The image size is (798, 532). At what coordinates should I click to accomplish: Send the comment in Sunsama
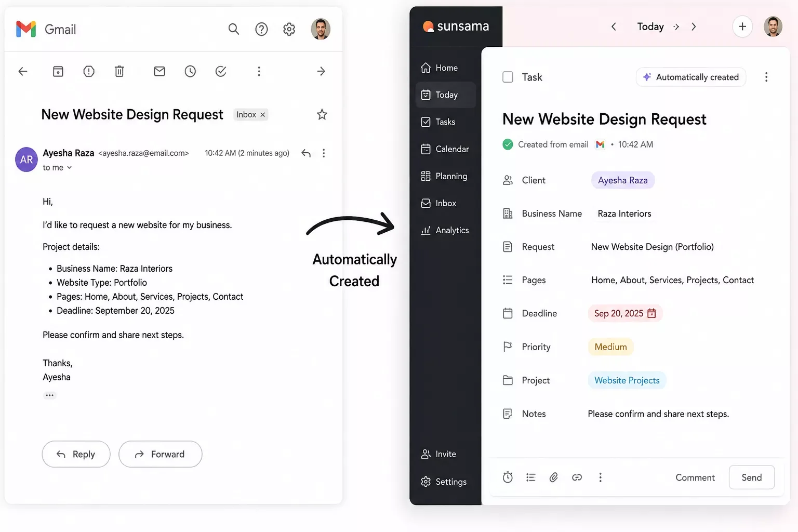coord(752,477)
